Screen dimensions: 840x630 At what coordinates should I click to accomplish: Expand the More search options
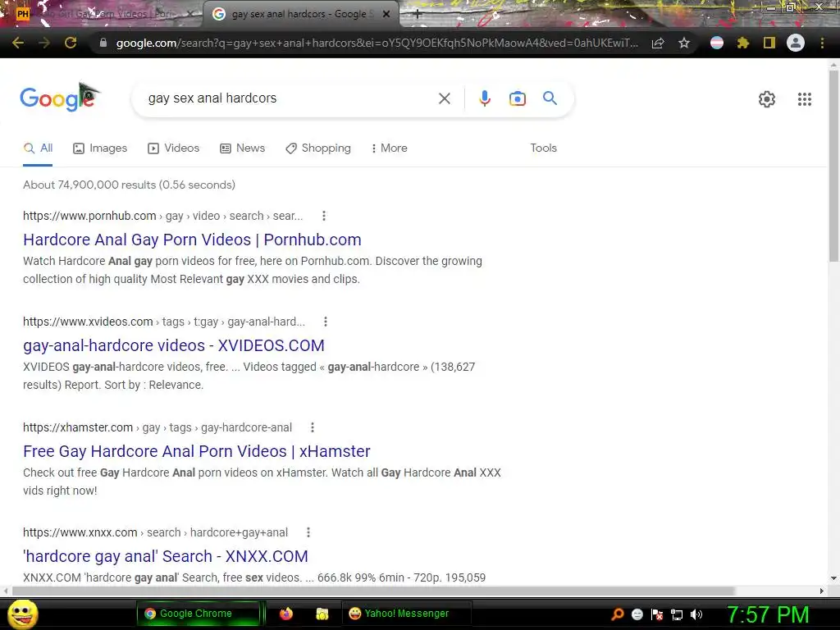point(390,148)
